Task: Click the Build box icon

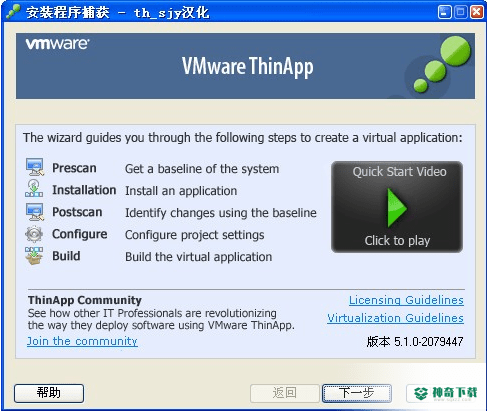Action: click(34, 256)
